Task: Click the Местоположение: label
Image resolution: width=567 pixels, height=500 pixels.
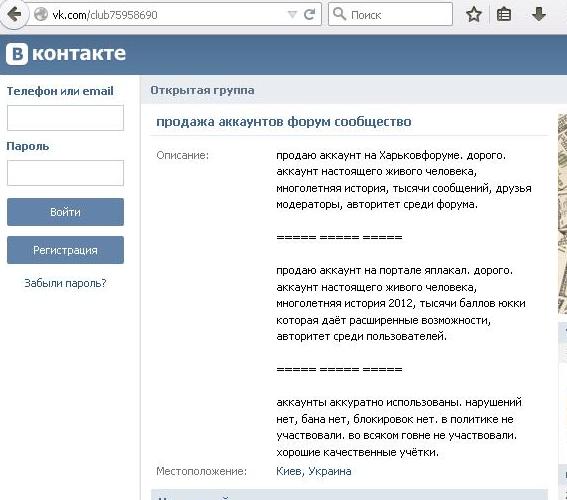Action: tap(201, 471)
